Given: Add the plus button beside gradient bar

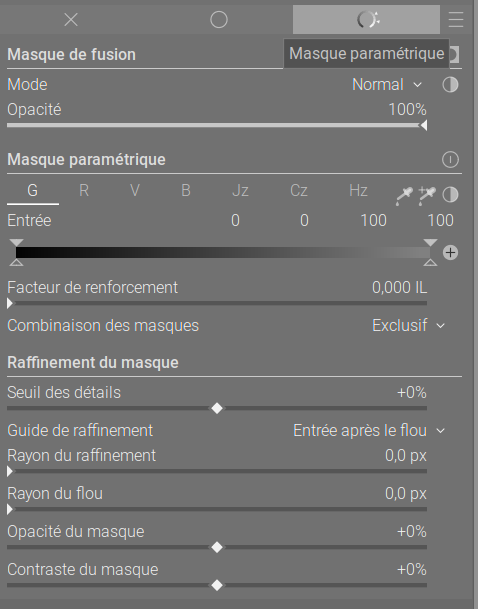Looking at the screenshot, I should [x=450, y=253].
